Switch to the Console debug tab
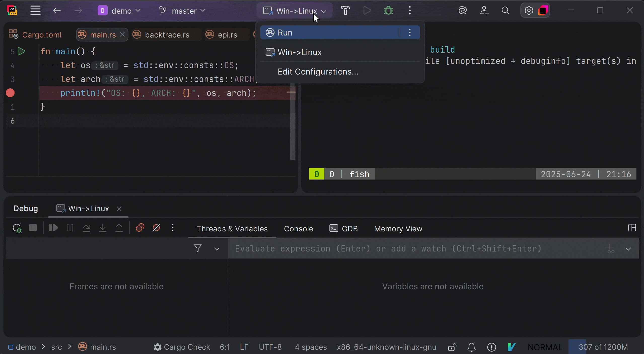This screenshot has height=354, width=644. [x=298, y=229]
